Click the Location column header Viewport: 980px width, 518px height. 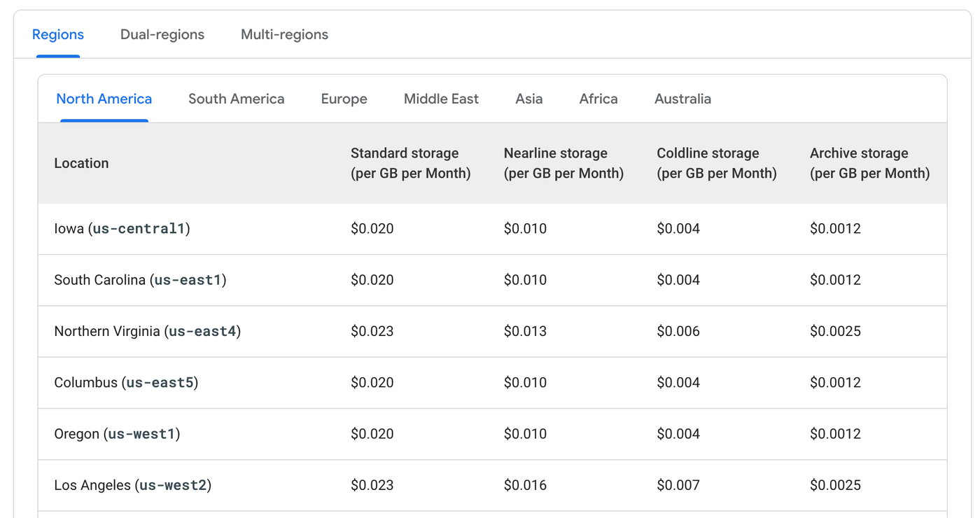tap(81, 163)
